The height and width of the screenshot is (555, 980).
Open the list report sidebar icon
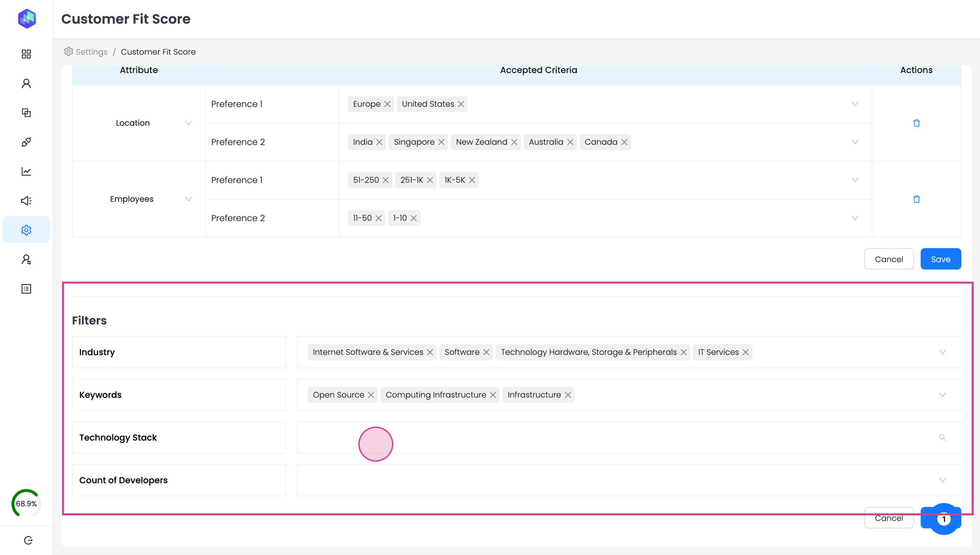coord(26,289)
